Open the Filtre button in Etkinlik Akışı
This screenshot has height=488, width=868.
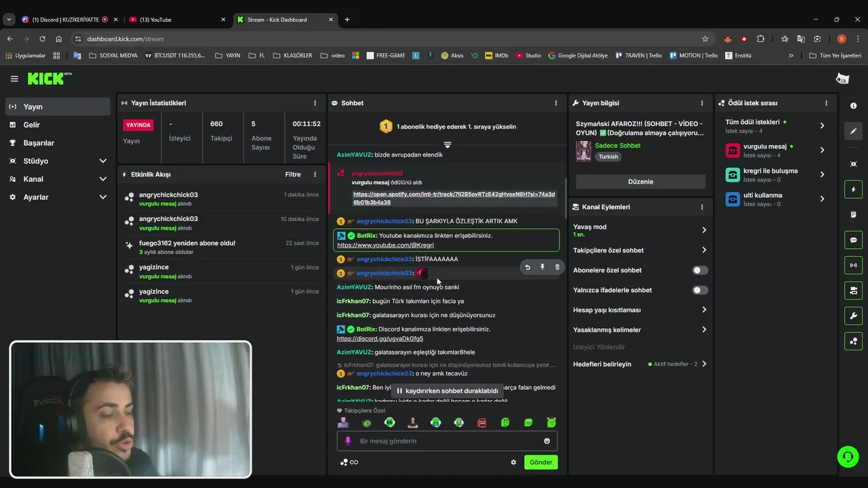(x=292, y=174)
